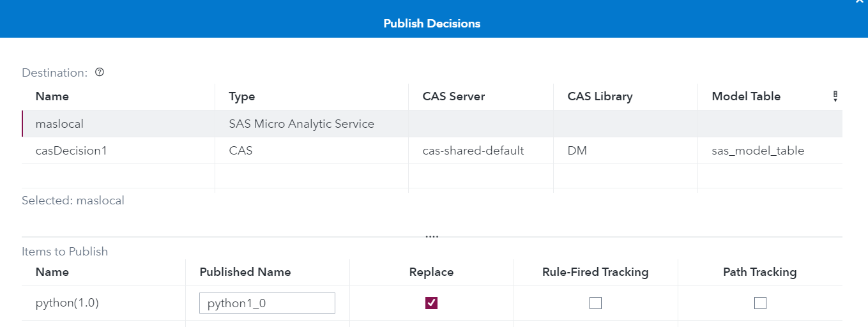Sort destinations by the Type column header

[242, 96]
